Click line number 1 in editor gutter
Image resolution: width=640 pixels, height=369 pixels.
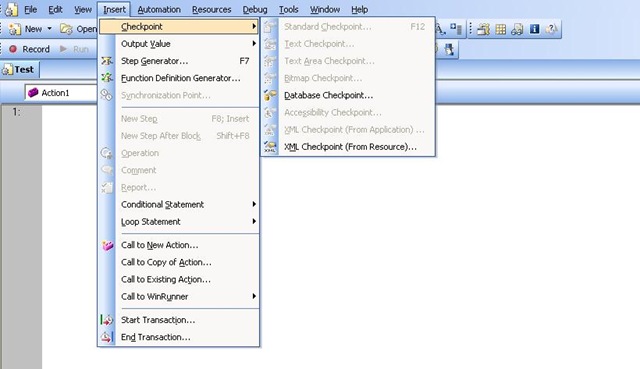click(x=16, y=112)
